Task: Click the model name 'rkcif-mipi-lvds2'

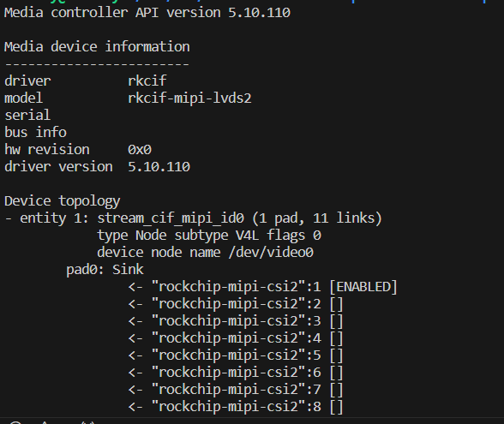Action: pos(189,99)
